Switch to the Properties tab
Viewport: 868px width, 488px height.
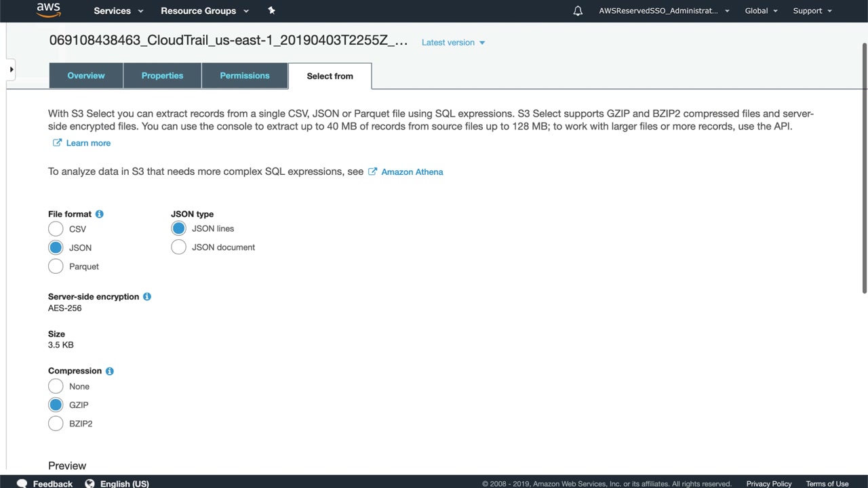[162, 75]
